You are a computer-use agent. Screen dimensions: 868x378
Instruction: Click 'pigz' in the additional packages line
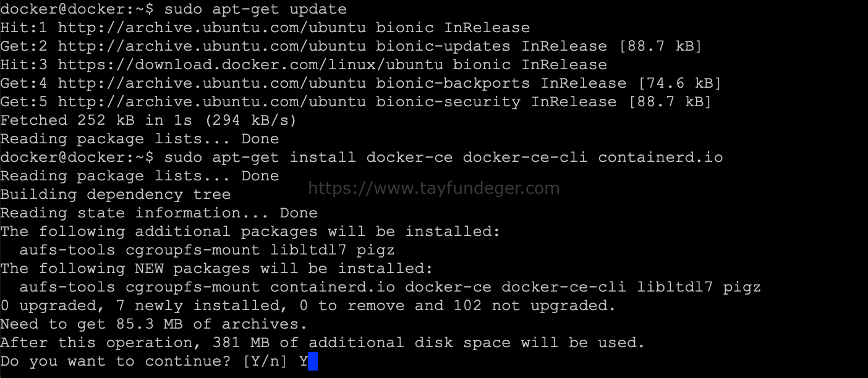[x=375, y=250]
